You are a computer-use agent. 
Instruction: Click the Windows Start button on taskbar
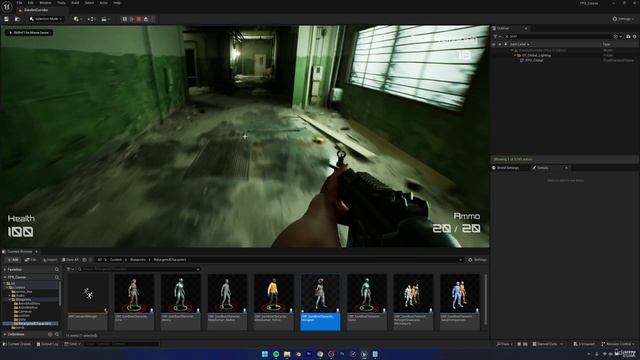(x=264, y=354)
